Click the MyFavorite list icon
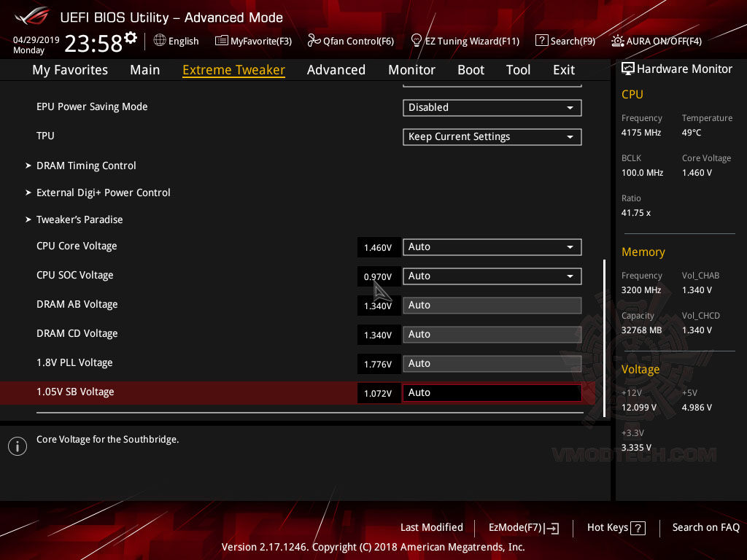The image size is (747, 560). 222,41
